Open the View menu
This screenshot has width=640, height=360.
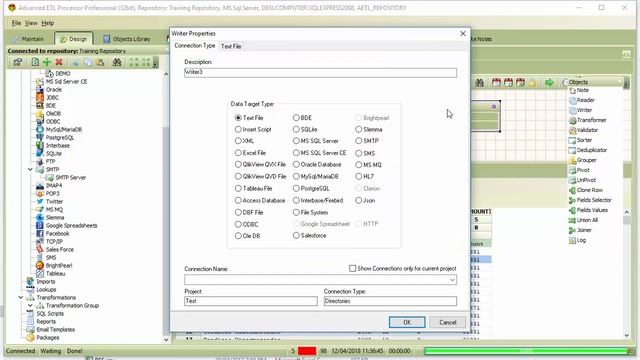(x=31, y=23)
